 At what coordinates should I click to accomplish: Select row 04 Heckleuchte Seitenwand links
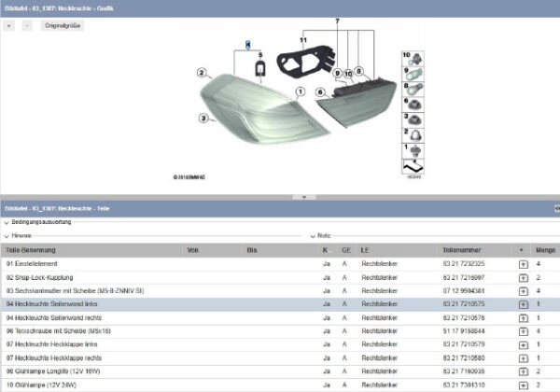click(x=280, y=304)
